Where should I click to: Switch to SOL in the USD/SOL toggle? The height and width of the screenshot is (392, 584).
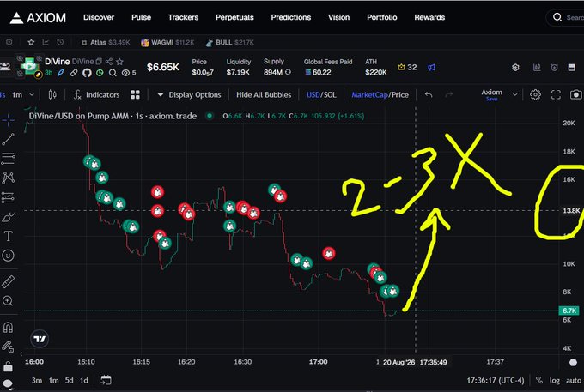tap(330, 95)
